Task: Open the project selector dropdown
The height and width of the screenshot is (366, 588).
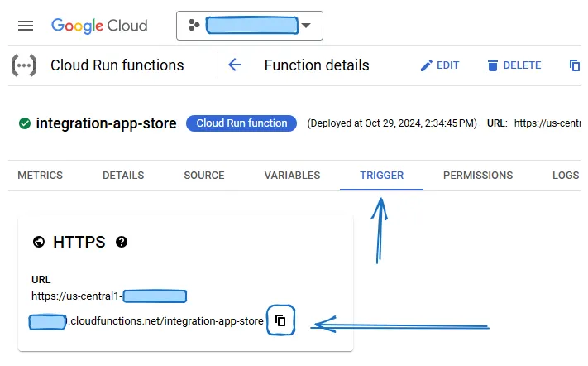Action: click(250, 26)
